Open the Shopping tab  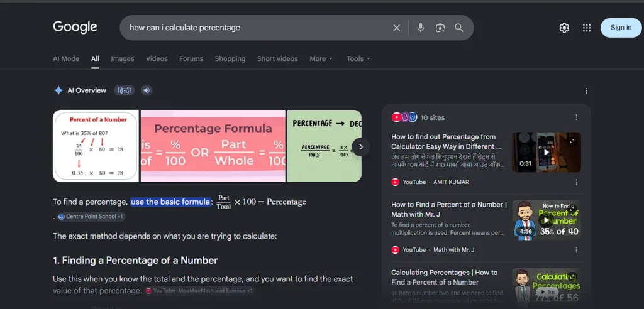pyautogui.click(x=230, y=58)
